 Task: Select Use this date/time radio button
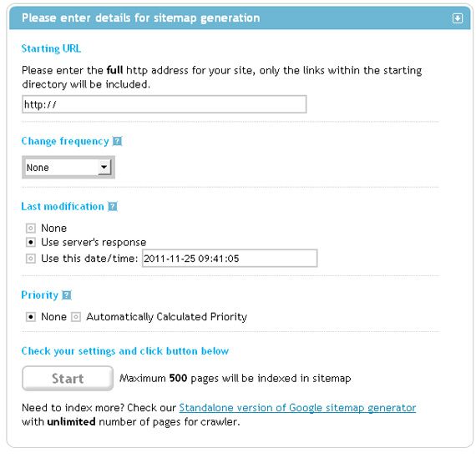coord(31,259)
